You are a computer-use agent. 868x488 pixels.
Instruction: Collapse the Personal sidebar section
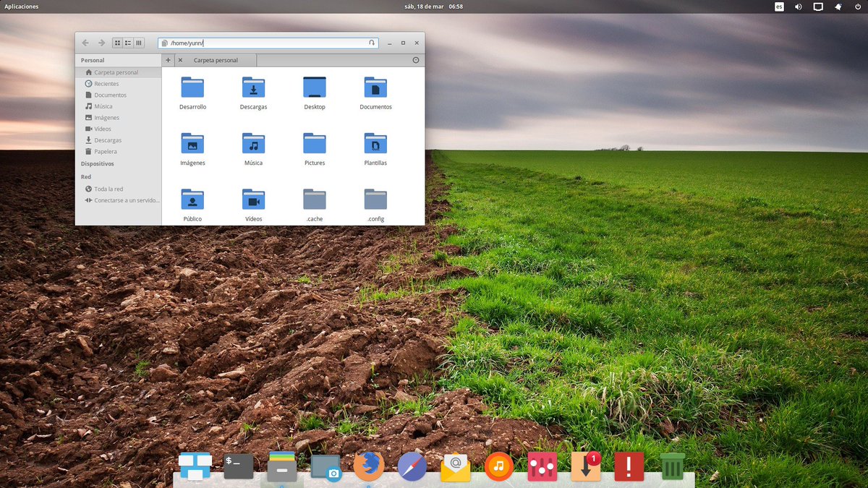[x=93, y=61]
